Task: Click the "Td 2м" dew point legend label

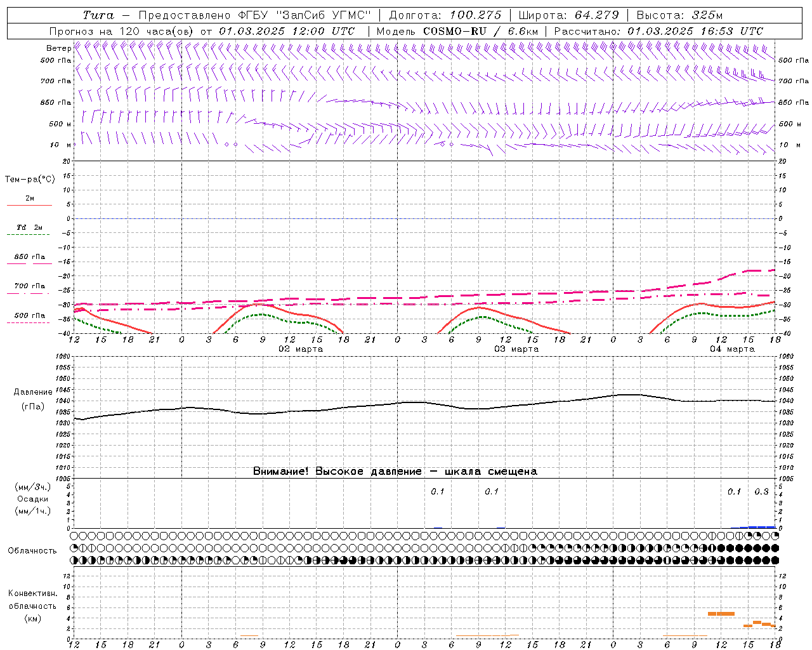Action: (30, 227)
